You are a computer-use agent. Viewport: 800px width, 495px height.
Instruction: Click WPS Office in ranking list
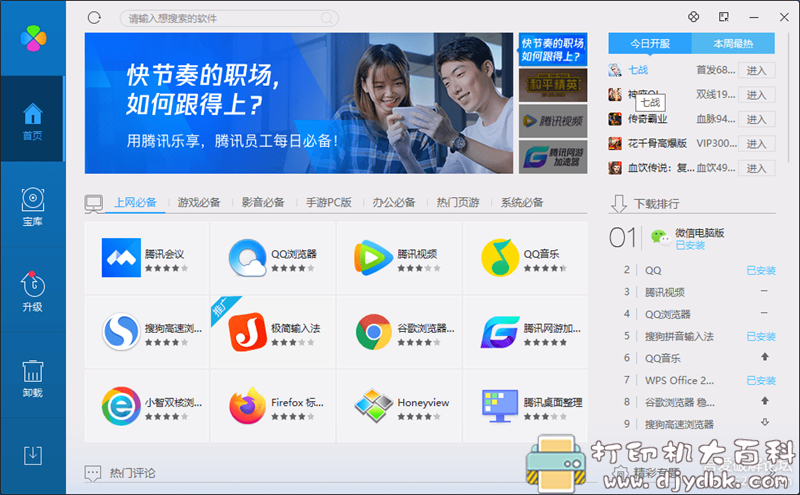click(x=679, y=380)
